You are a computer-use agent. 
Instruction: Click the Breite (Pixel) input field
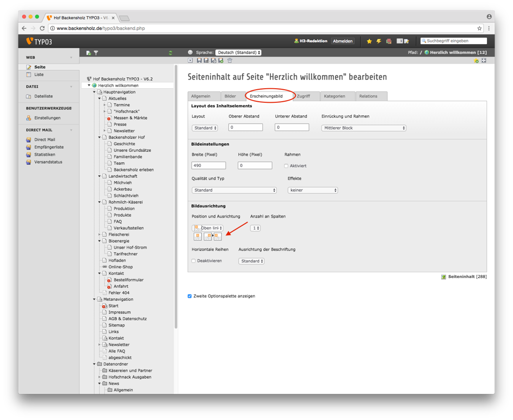pos(208,165)
